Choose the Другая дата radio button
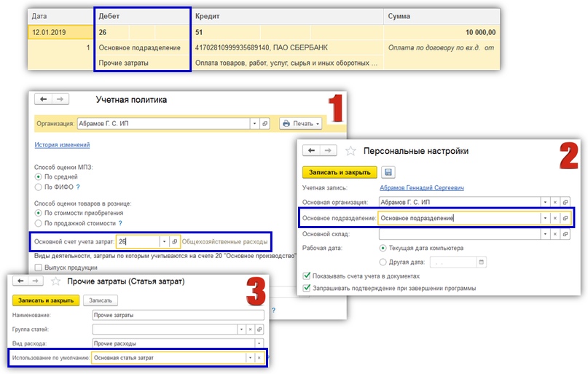 383,262
